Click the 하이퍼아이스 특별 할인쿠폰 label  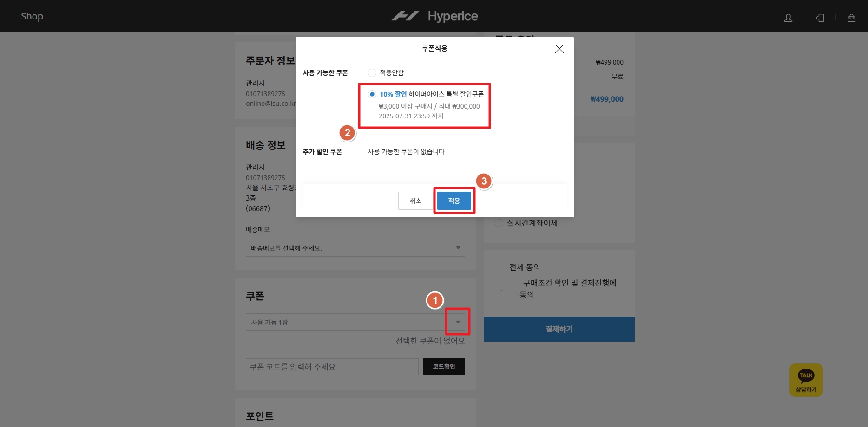[446, 94]
